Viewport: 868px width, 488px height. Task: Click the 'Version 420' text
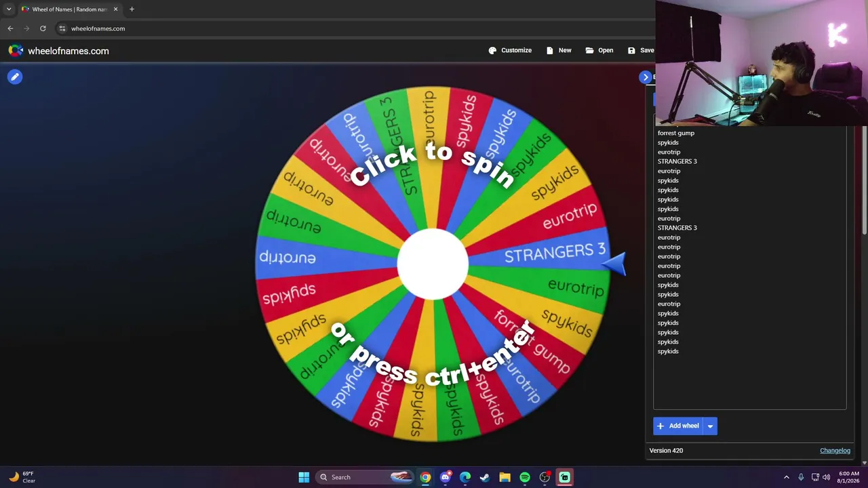[666, 451]
